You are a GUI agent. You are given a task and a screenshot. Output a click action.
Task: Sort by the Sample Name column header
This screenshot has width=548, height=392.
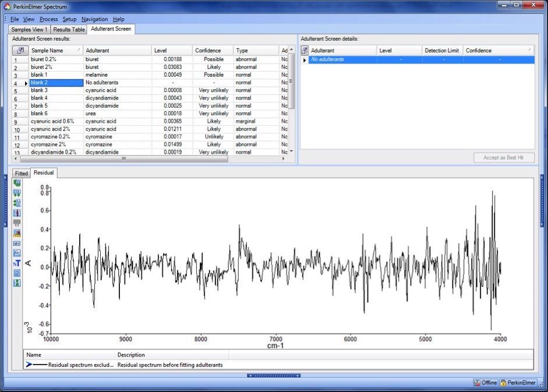(56, 50)
